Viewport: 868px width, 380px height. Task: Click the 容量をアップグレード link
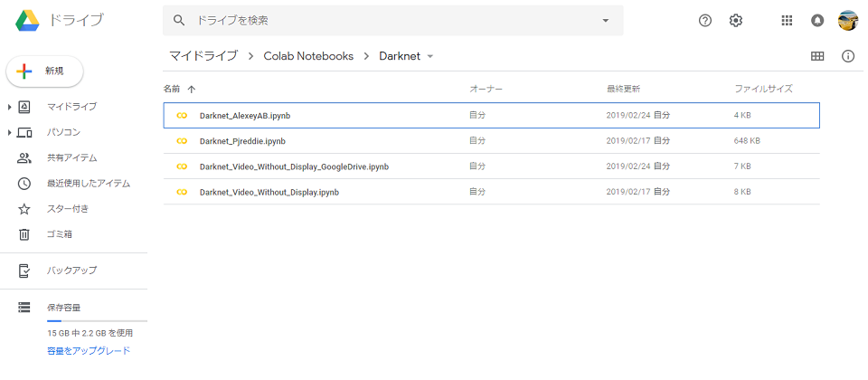(89, 351)
